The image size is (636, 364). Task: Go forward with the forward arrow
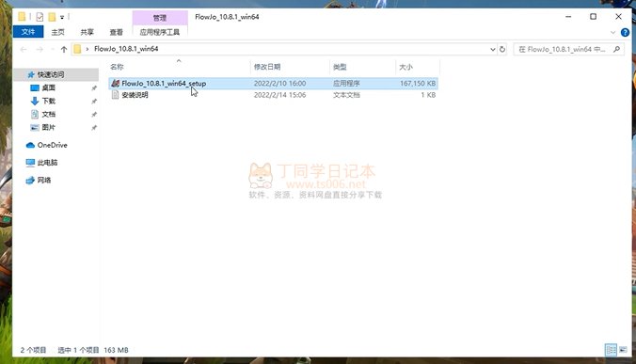click(40, 50)
